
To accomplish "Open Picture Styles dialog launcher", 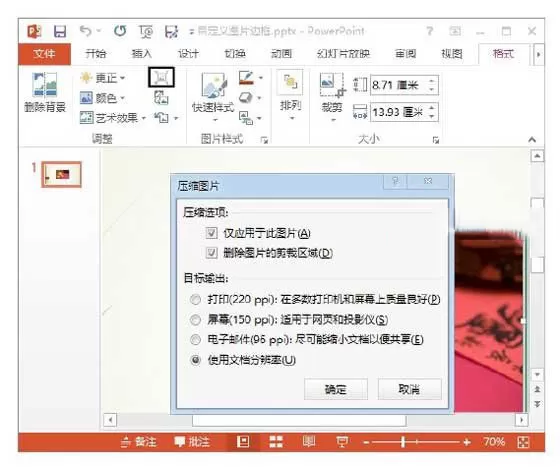I will 264,140.
